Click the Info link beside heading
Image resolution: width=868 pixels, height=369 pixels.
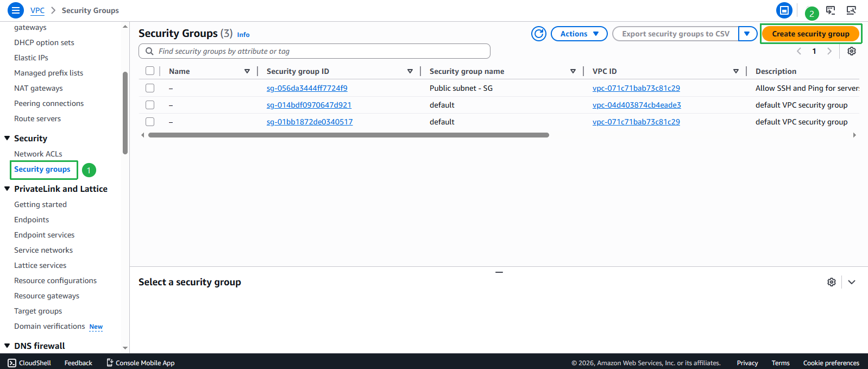pyautogui.click(x=243, y=35)
